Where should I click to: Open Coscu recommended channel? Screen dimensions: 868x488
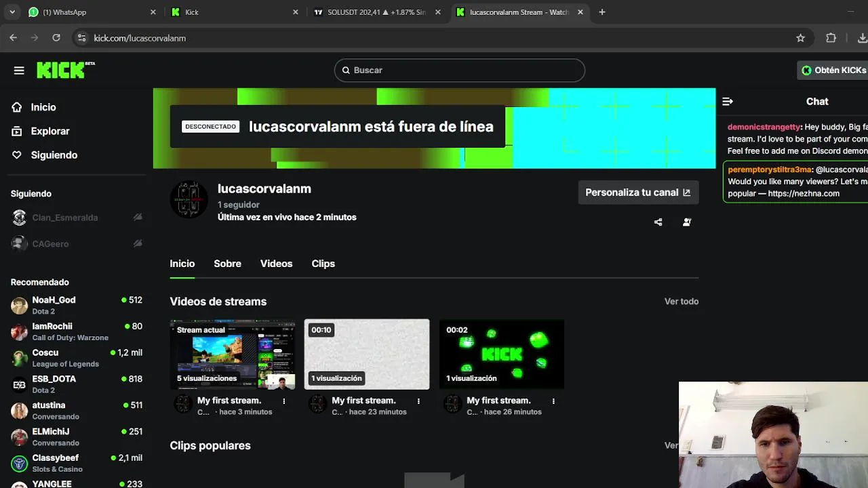(x=76, y=358)
